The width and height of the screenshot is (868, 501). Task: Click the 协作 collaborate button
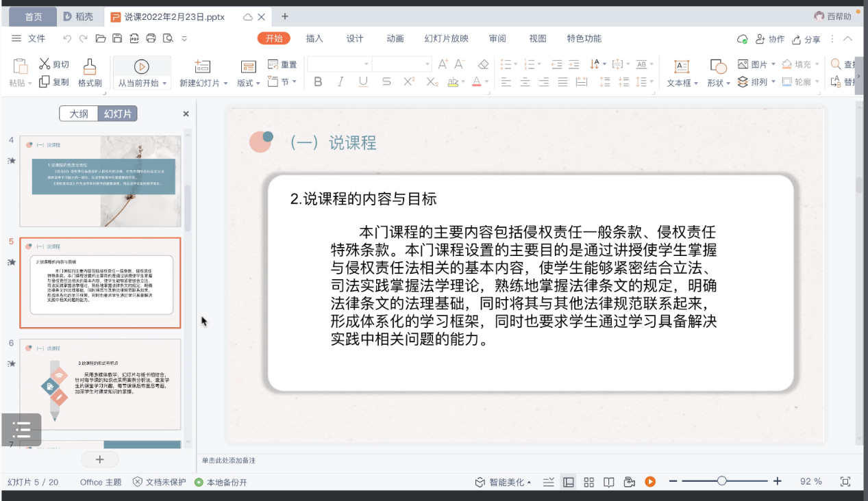coord(770,39)
